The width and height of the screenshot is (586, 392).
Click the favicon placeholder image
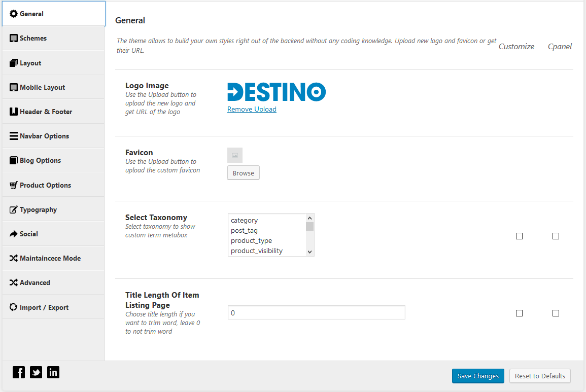point(235,155)
